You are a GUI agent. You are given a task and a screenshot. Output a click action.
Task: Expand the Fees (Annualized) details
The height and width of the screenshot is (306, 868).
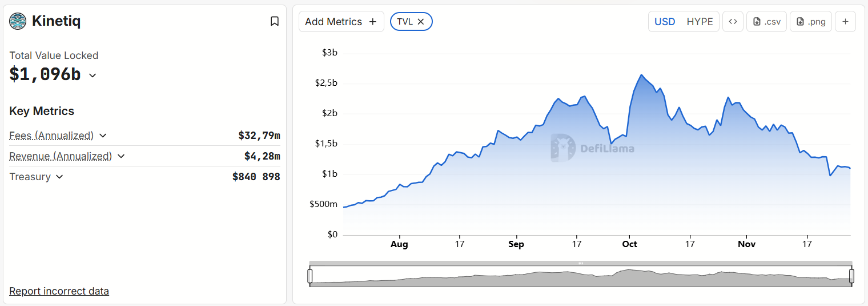tap(103, 136)
